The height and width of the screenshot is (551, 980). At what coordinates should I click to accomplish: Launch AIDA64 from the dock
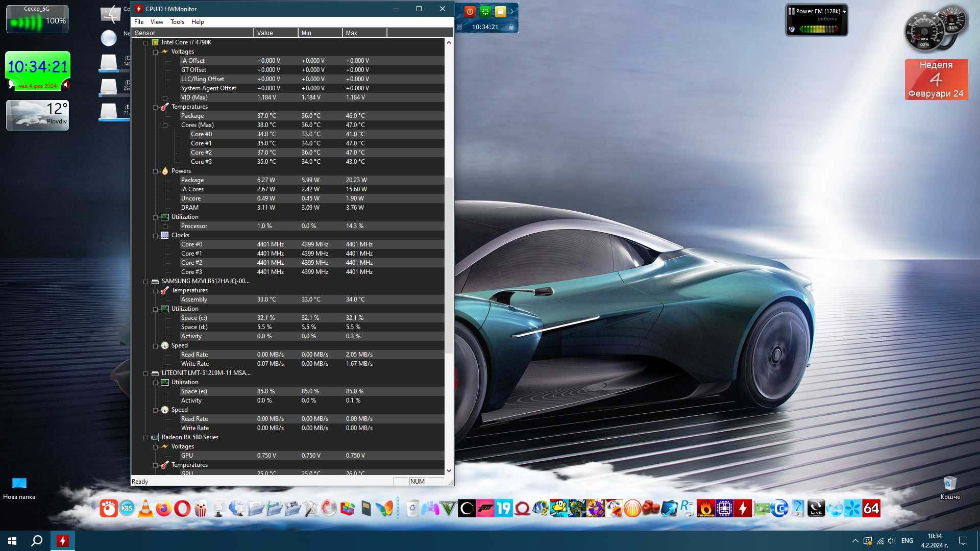(871, 509)
